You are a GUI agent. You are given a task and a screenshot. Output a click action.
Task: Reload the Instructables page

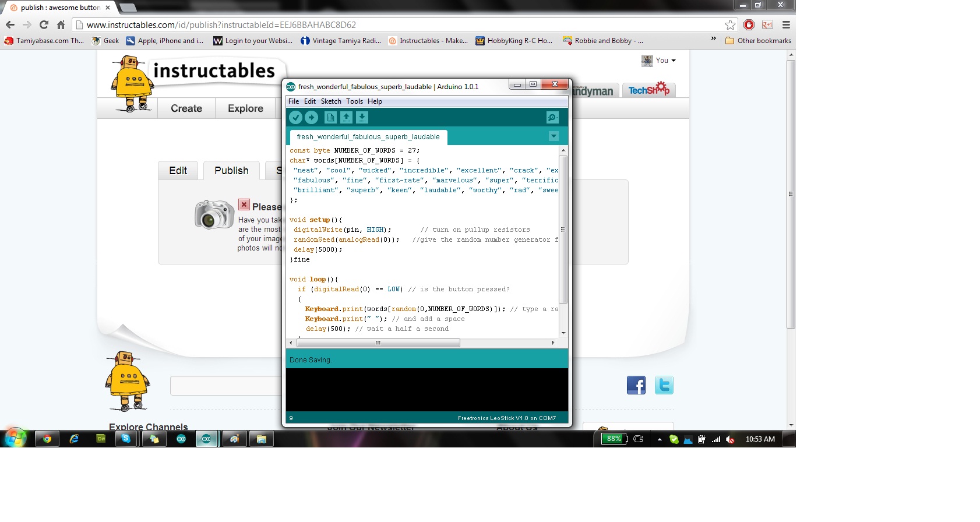44,25
